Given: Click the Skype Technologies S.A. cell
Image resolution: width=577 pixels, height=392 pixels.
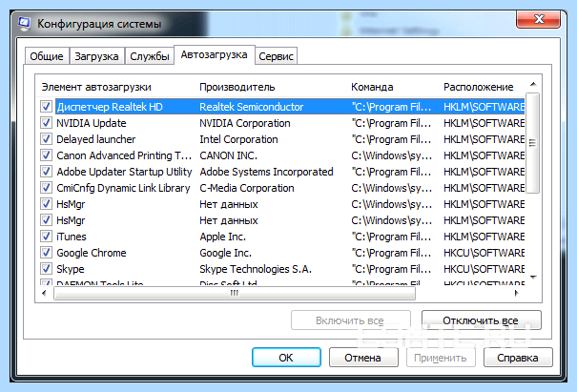Looking at the screenshot, I should click(x=256, y=269).
